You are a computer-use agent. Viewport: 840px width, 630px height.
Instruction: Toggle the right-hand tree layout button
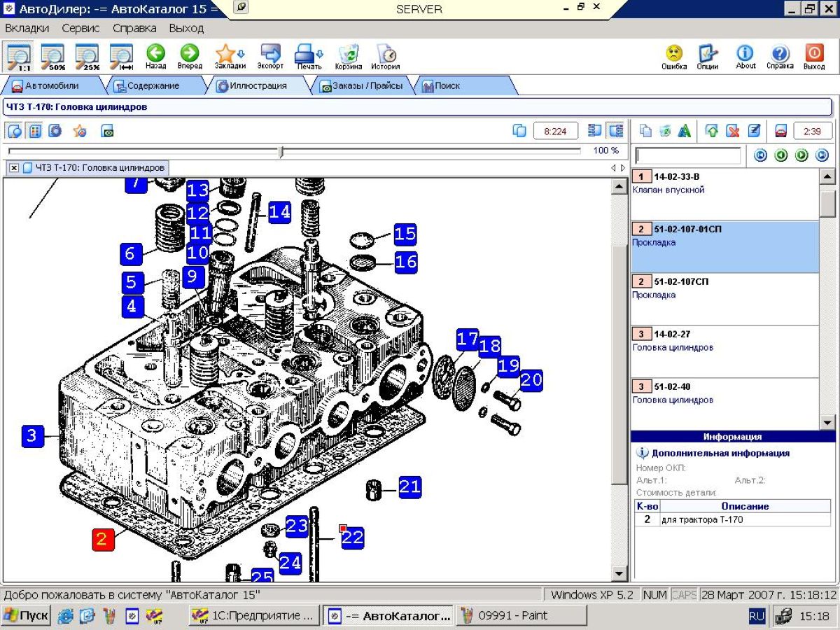(x=616, y=131)
